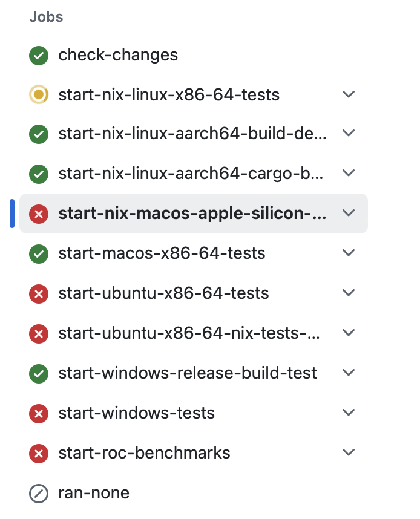Expand the start-nix-linux-x86-64-tests job chevron
Screen dimensions: 420x519
(349, 94)
